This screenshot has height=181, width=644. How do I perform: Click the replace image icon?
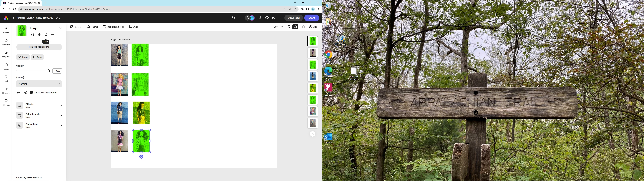pos(32,34)
